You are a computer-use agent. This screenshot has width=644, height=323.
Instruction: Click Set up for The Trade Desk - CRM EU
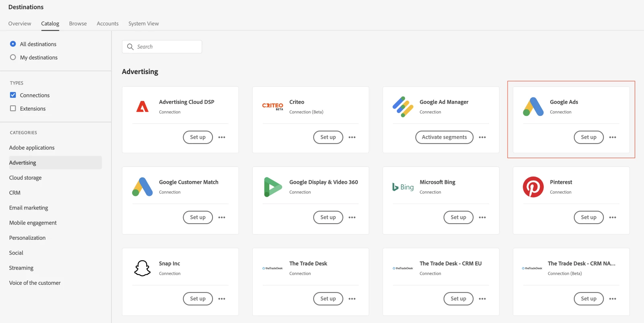coord(458,299)
